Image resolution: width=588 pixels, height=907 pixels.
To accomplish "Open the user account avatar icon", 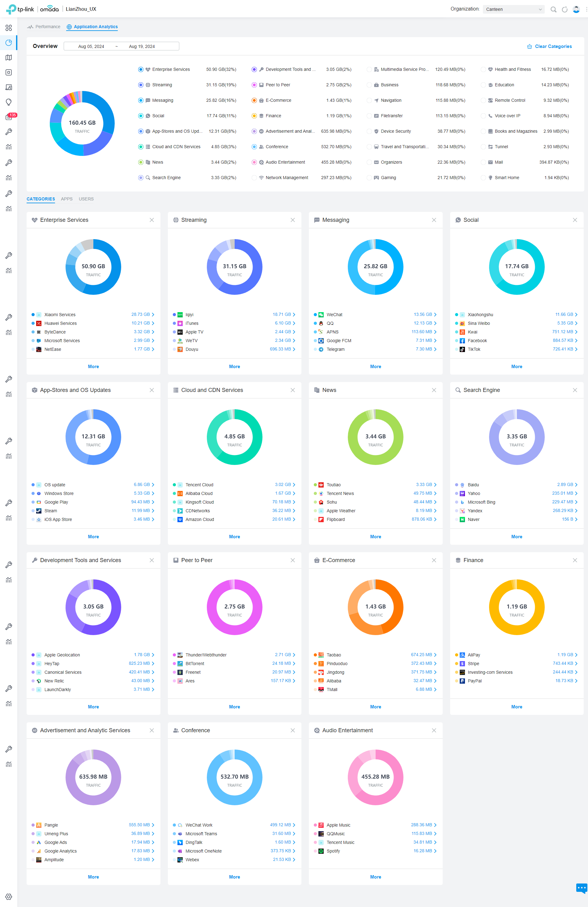I will click(x=576, y=9).
